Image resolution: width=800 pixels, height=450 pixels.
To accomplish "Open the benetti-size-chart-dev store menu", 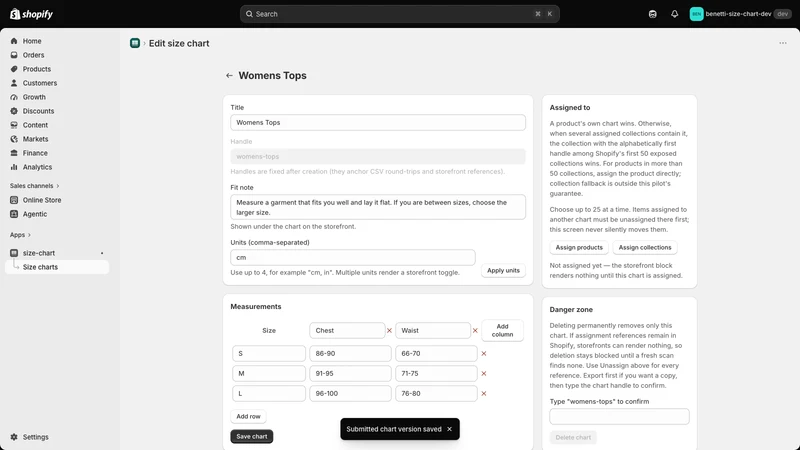I will [739, 14].
